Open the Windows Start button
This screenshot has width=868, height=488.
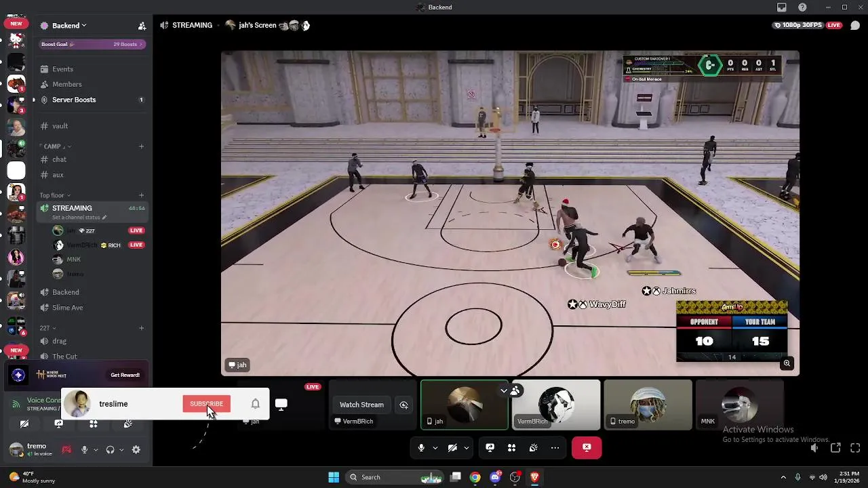(x=334, y=477)
